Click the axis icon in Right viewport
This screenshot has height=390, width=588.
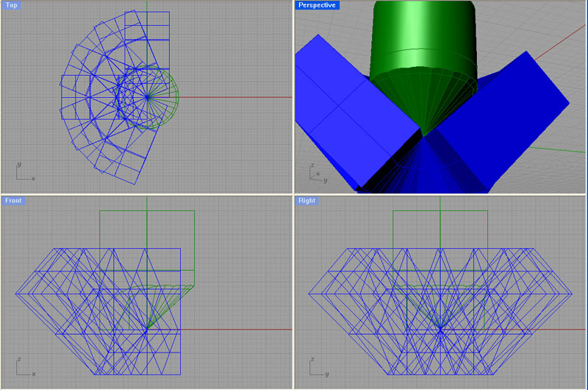319,367
